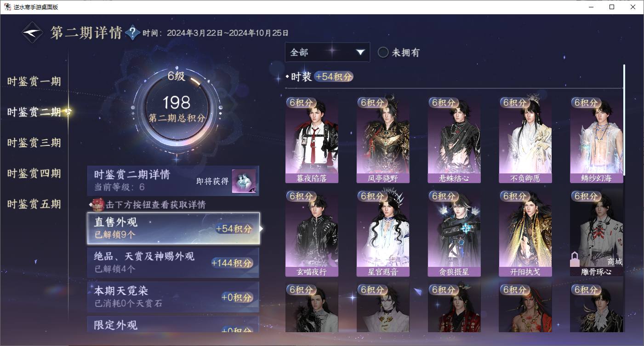Click the 本期天霓染 category button

173,297
